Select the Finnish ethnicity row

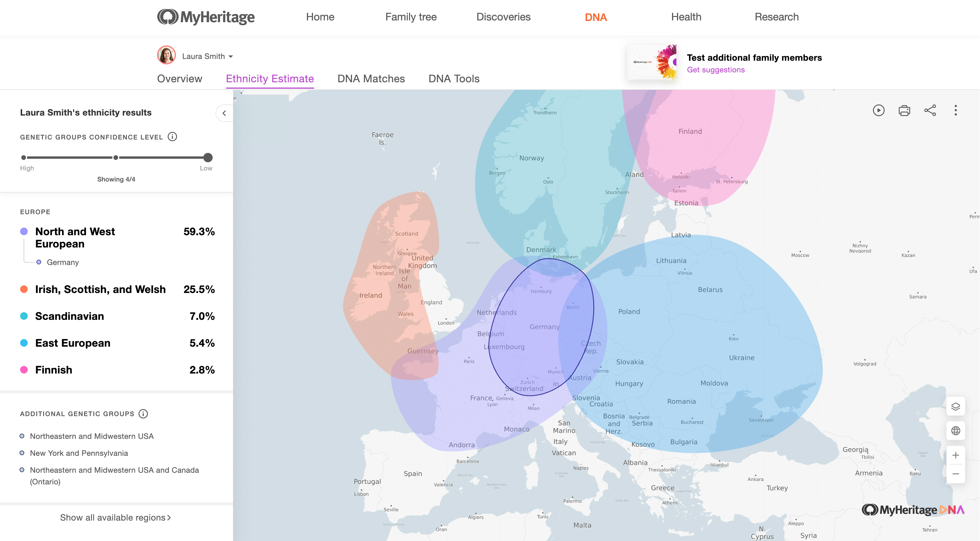(x=117, y=370)
